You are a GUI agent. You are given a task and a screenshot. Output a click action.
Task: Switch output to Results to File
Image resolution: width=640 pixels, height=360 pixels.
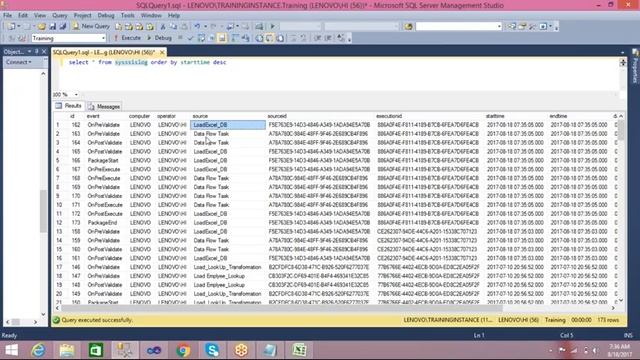[x=280, y=38]
